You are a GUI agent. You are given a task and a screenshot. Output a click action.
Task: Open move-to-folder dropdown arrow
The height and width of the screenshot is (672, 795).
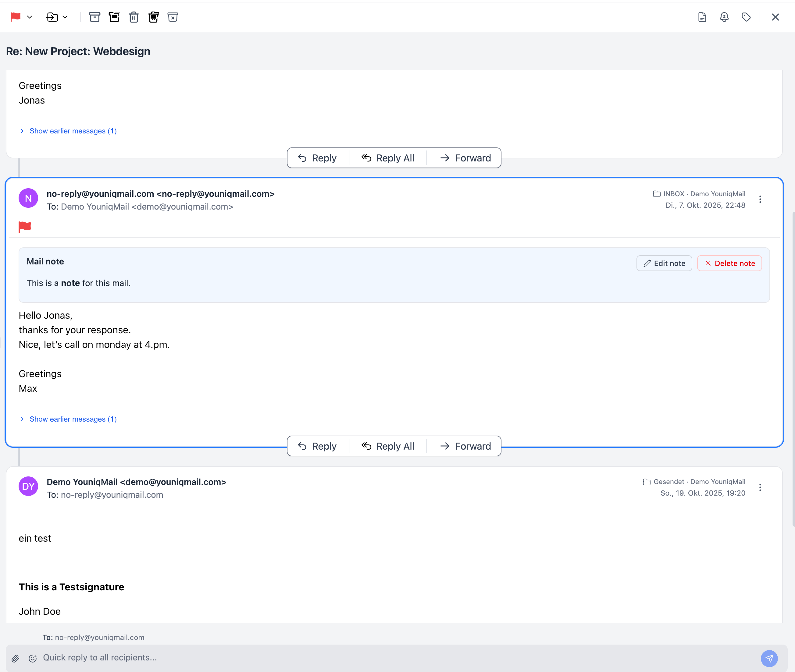coord(65,17)
